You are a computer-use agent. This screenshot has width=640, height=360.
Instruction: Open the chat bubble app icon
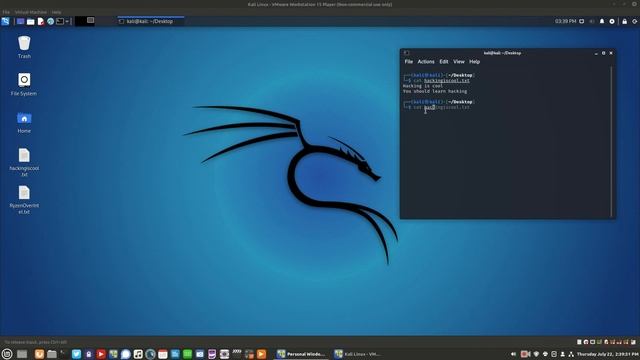(126, 354)
